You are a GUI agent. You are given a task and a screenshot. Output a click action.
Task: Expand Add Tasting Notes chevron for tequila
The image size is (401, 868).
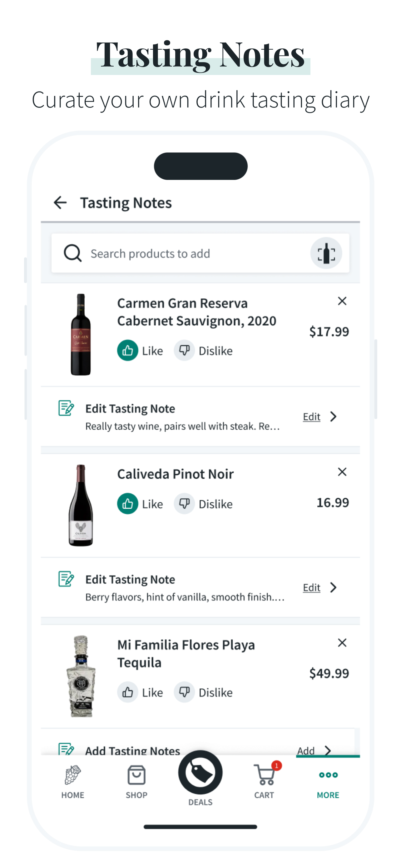tap(328, 751)
